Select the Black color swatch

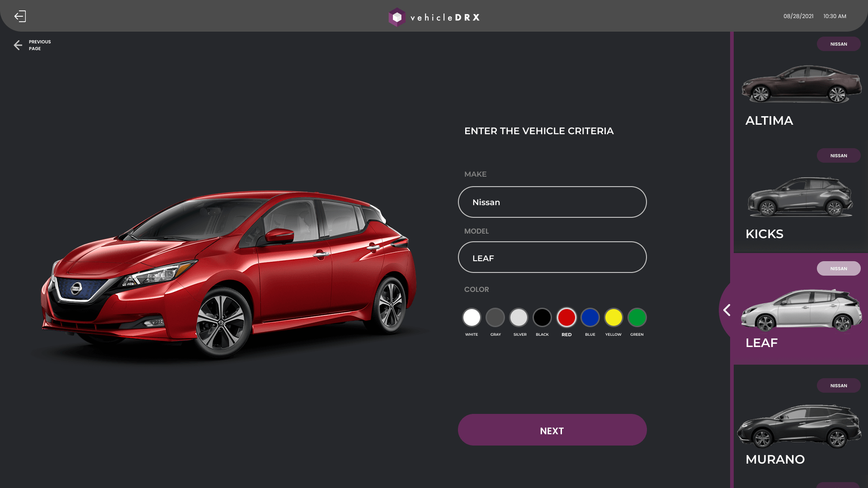542,317
